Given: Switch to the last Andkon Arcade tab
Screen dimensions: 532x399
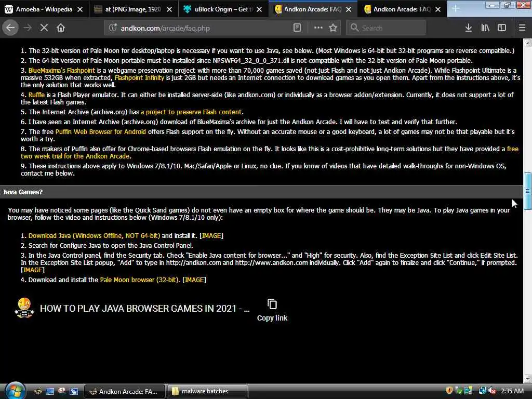Looking at the screenshot, I should point(402,9).
